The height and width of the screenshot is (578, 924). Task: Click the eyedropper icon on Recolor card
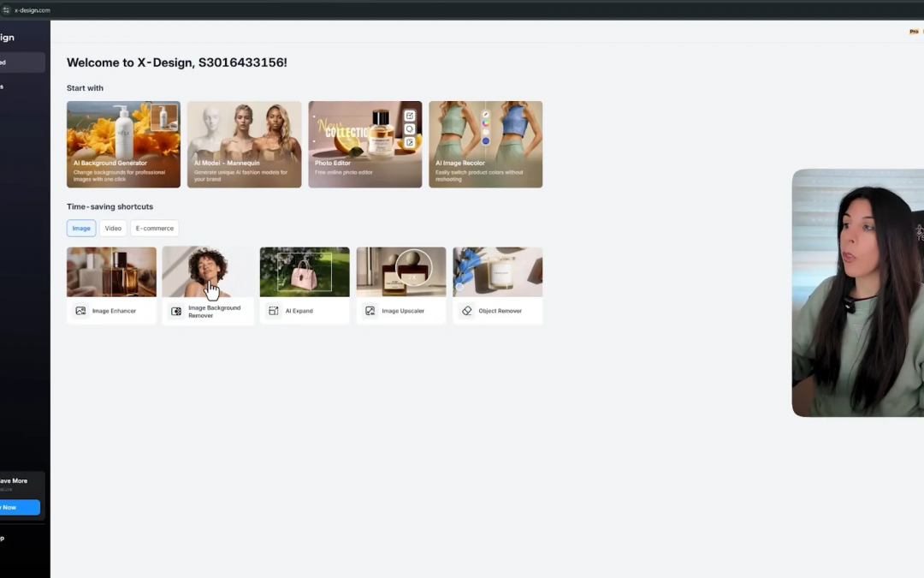(x=486, y=115)
